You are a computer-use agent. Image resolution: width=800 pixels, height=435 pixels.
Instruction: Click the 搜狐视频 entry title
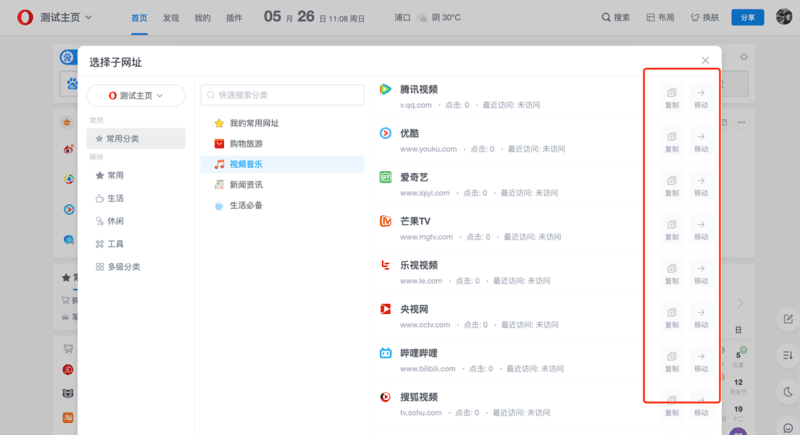click(x=419, y=397)
